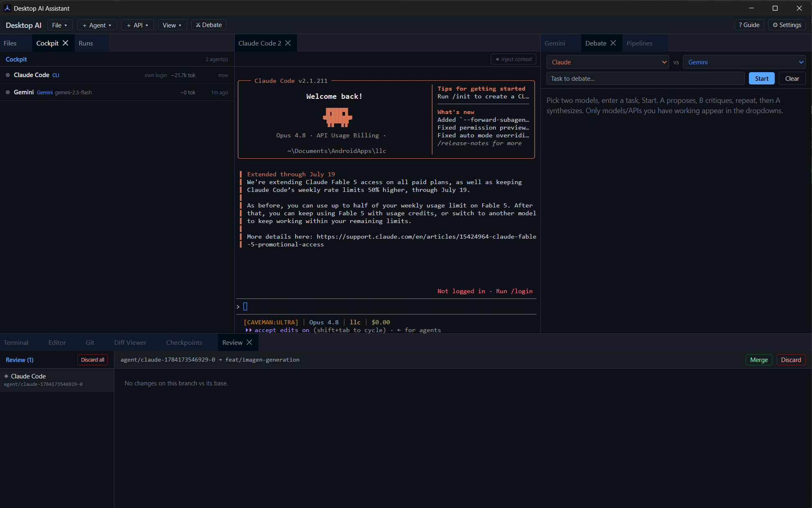The width and height of the screenshot is (812, 508).
Task: Click 'Not logged in · Run /login' text
Action: (x=485, y=291)
